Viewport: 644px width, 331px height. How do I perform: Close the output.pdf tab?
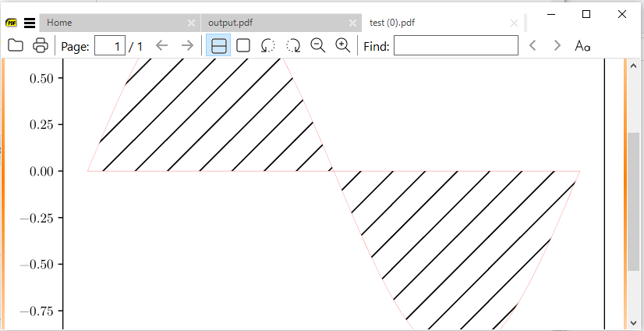(x=352, y=23)
